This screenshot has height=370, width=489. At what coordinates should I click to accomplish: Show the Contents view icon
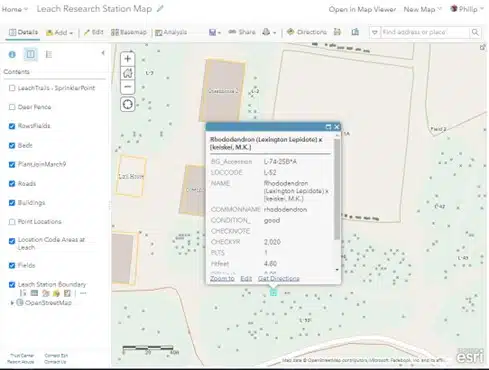(30, 54)
